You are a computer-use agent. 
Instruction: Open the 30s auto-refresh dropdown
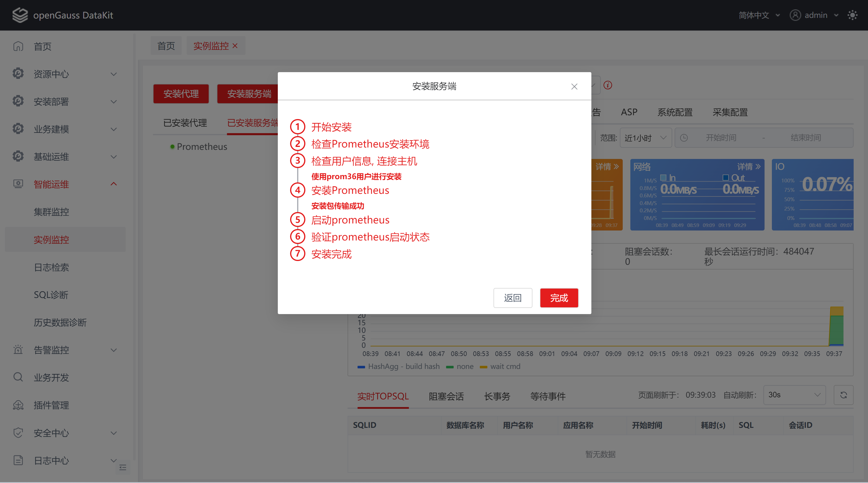pyautogui.click(x=794, y=395)
